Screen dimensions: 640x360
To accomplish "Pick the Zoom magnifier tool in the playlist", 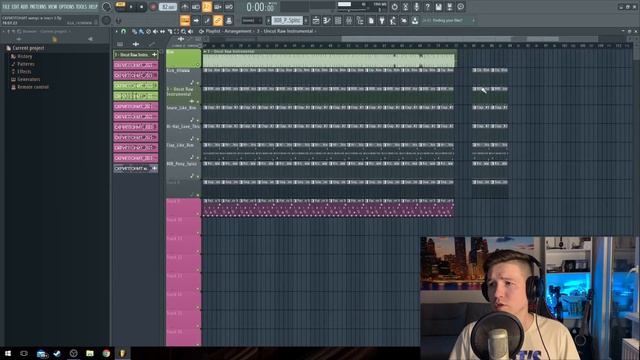I will coord(183,31).
